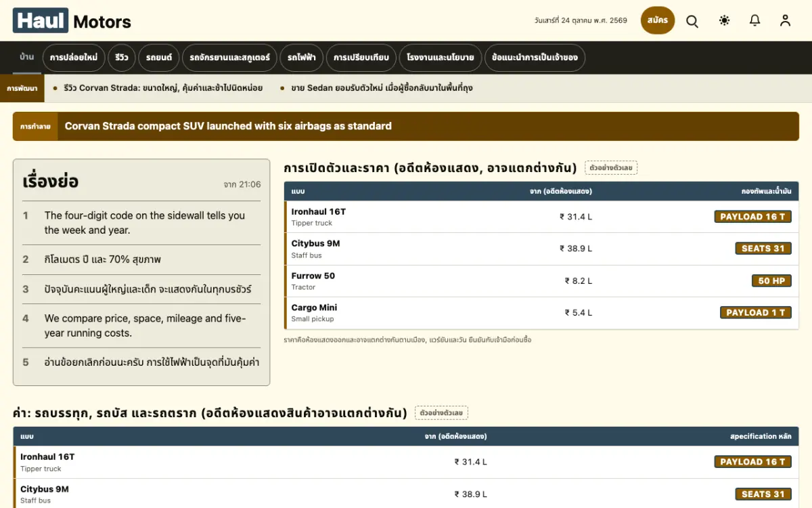Click the การทำลาย breaking news label
812x508 pixels.
pyautogui.click(x=35, y=126)
